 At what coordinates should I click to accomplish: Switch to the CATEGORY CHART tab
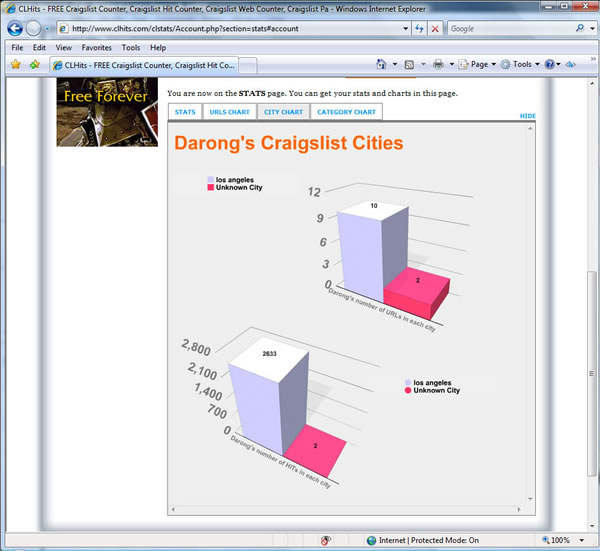pyautogui.click(x=346, y=112)
